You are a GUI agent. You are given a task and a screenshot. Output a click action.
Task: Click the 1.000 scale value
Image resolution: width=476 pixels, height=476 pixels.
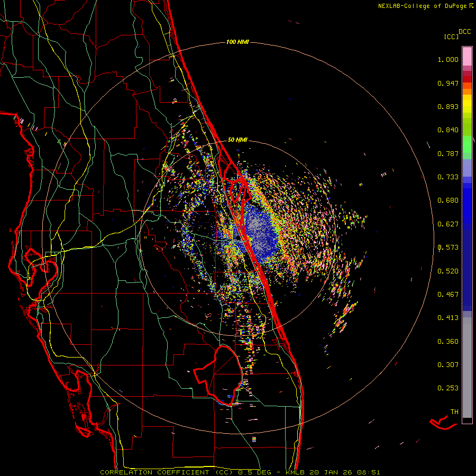coord(448,59)
